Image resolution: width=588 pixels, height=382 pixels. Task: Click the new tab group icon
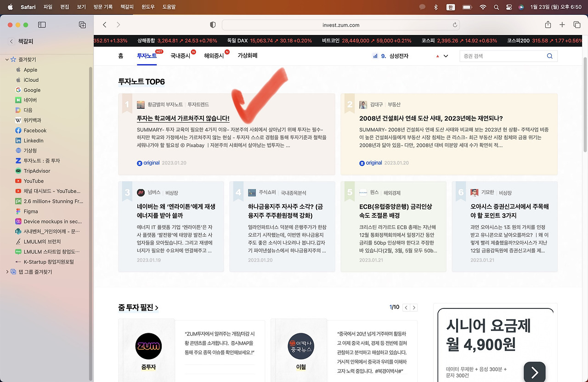[x=82, y=25]
